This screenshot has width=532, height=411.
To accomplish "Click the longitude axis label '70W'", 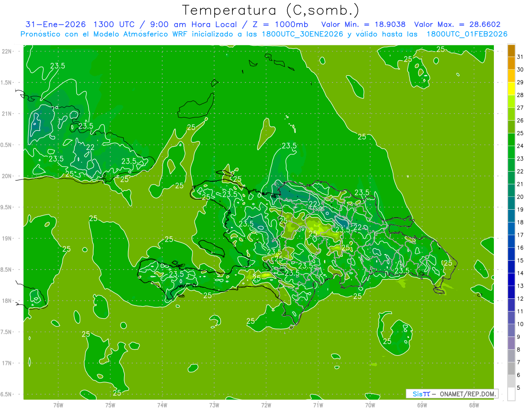I will [x=370, y=405].
